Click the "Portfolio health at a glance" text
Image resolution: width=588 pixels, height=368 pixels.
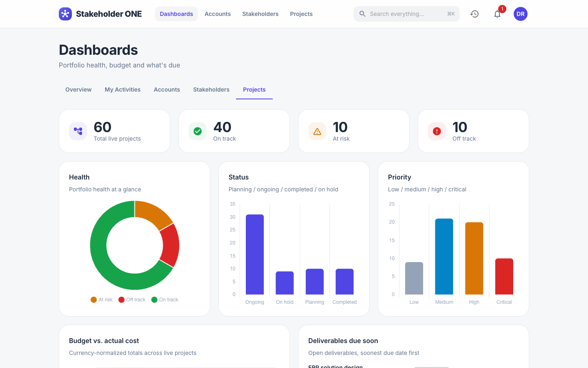[105, 189]
